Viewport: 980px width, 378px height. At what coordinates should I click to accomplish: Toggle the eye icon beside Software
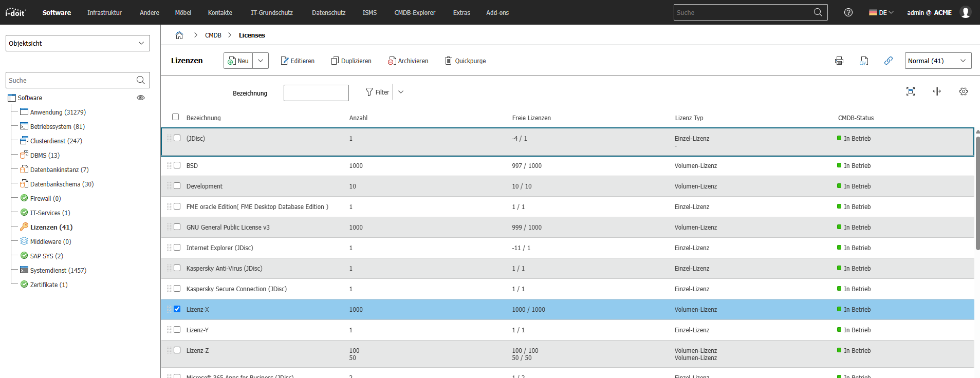pos(141,98)
